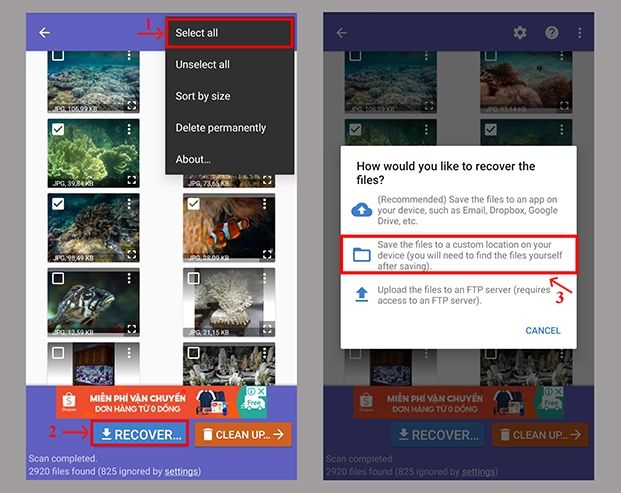
Task: Open the 21,15 KB white coral thumbnail
Action: (x=229, y=303)
